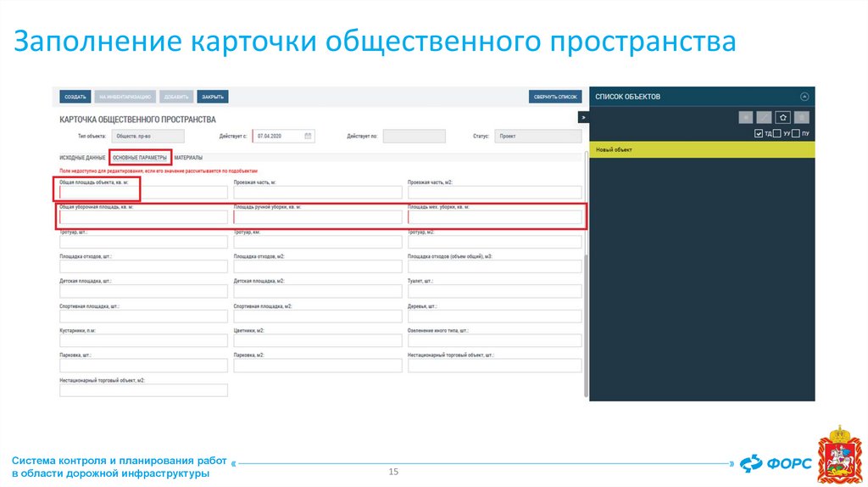Focus the Парковка, шт field
This screenshot has height=487, width=868.
pyautogui.click(x=143, y=366)
